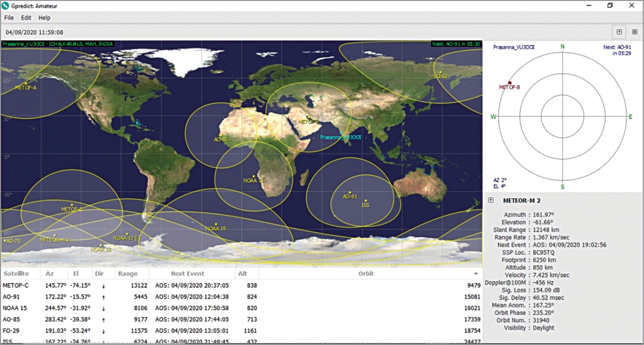Click the Gpredict logo in the title bar
644x345 pixels.
(5, 5)
